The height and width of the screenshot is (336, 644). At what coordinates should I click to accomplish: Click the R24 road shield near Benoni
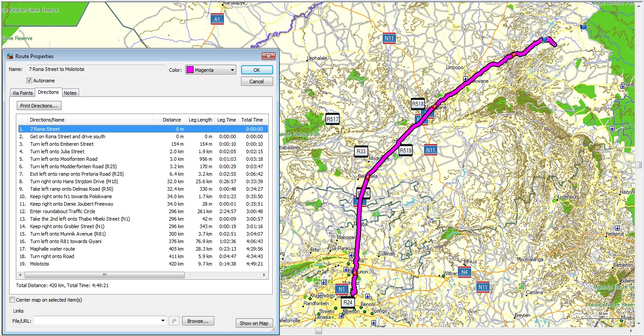pos(348,302)
